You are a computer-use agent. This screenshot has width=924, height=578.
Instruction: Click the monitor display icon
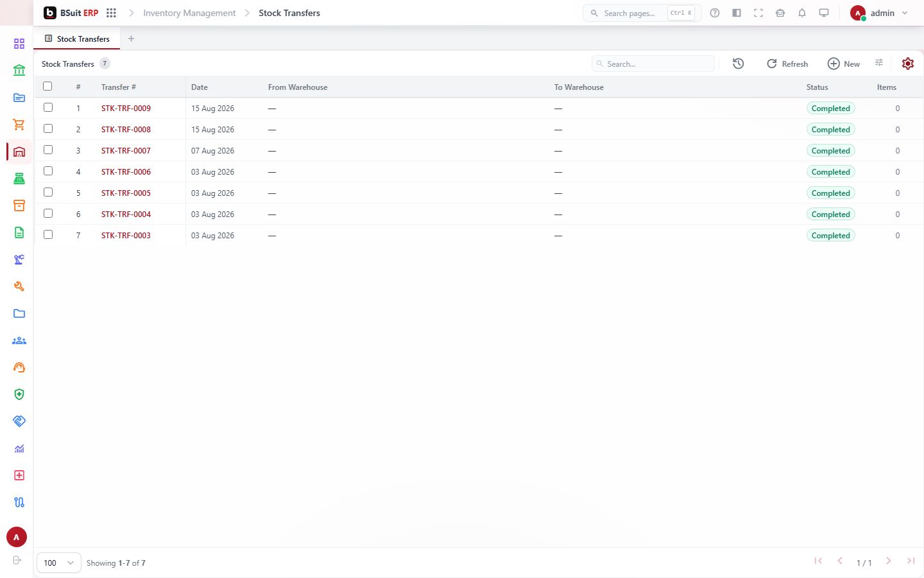tap(824, 13)
